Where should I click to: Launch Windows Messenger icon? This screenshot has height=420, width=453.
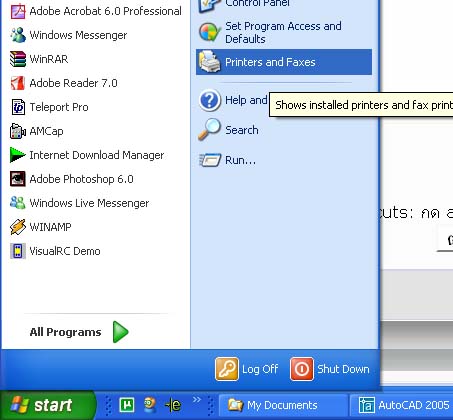pyautogui.click(x=18, y=35)
